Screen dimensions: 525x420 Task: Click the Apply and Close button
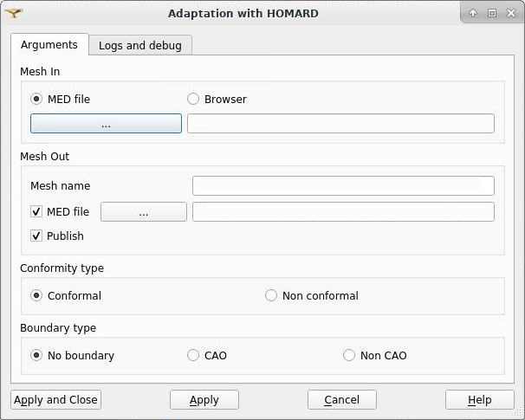tap(56, 399)
